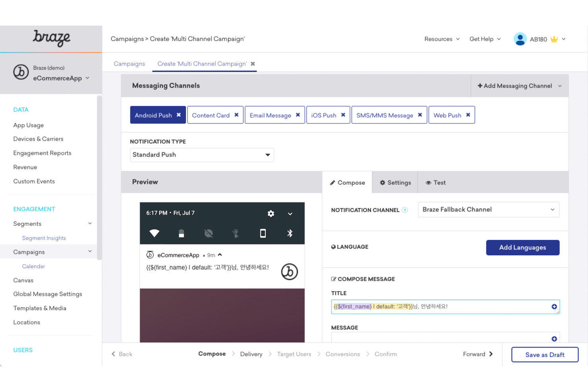Click the Add Languages button
This screenshot has width=588, height=392.
pos(523,247)
